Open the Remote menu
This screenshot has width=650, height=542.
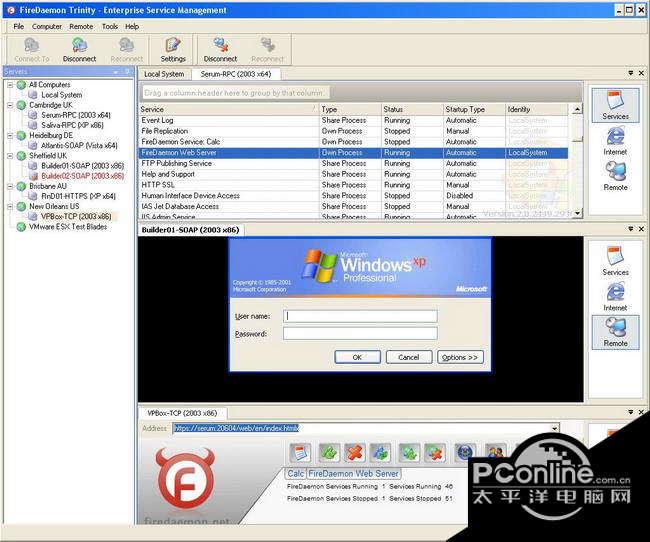[x=81, y=27]
